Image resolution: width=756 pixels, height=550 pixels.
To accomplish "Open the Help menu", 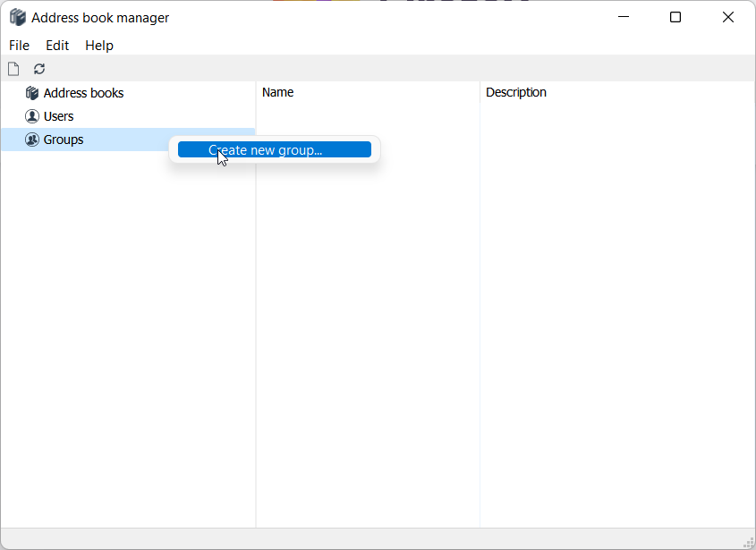I will pos(99,46).
